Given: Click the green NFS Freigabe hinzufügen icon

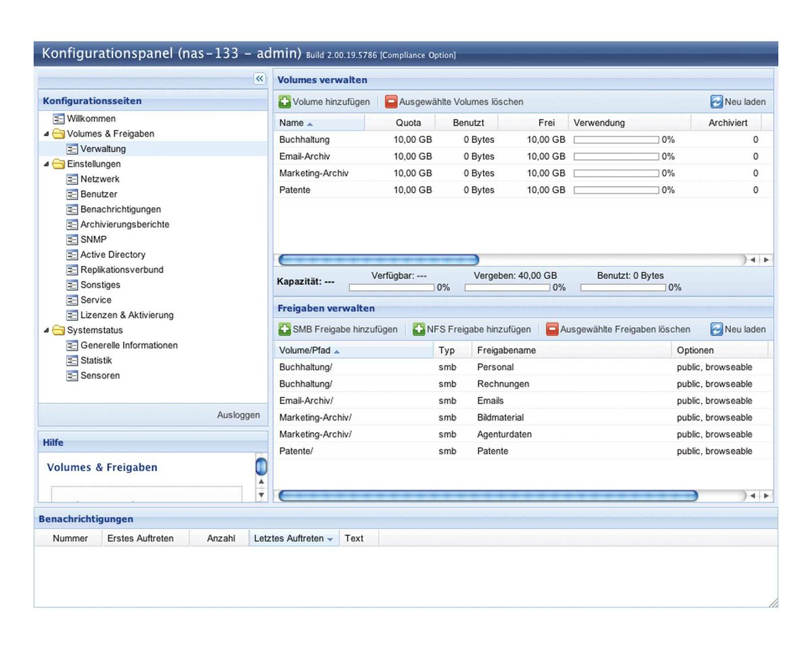Looking at the screenshot, I should (x=419, y=330).
